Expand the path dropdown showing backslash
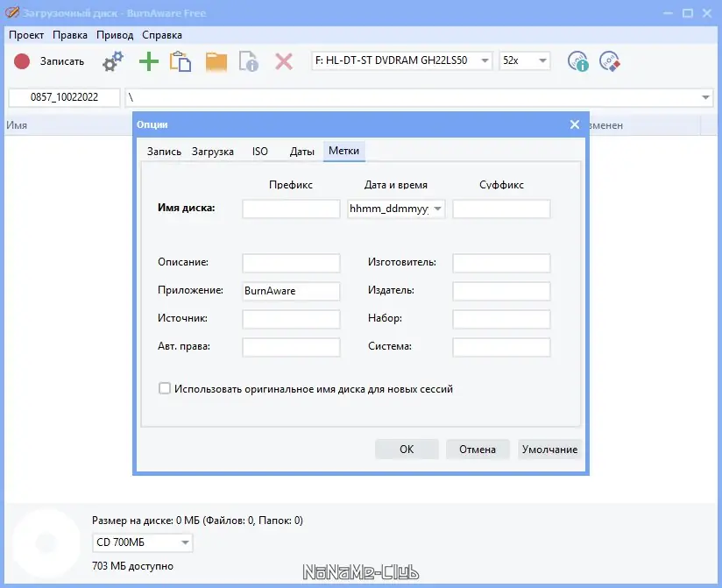The width and height of the screenshot is (722, 588). point(705,97)
